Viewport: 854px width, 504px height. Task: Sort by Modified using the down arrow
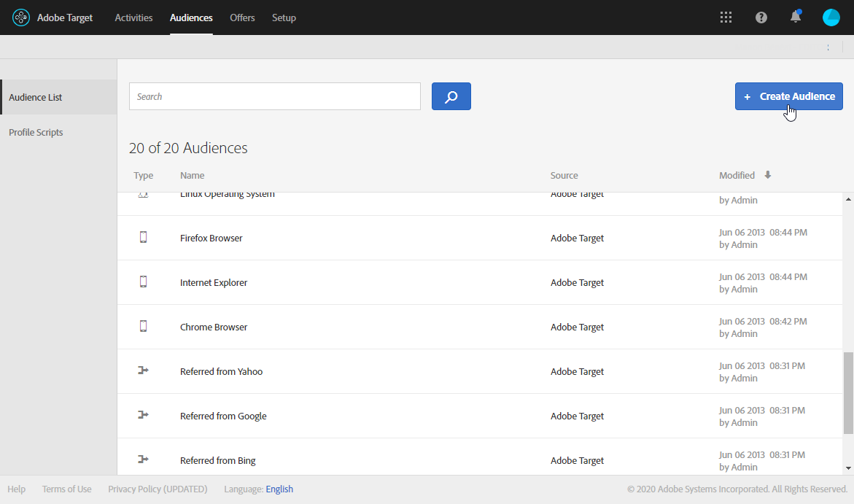[767, 175]
